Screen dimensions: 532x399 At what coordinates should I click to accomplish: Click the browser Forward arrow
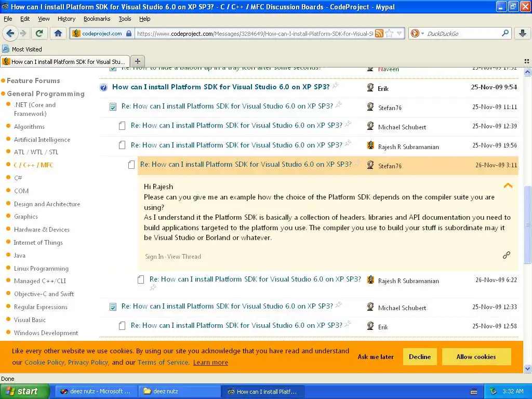pos(23,33)
